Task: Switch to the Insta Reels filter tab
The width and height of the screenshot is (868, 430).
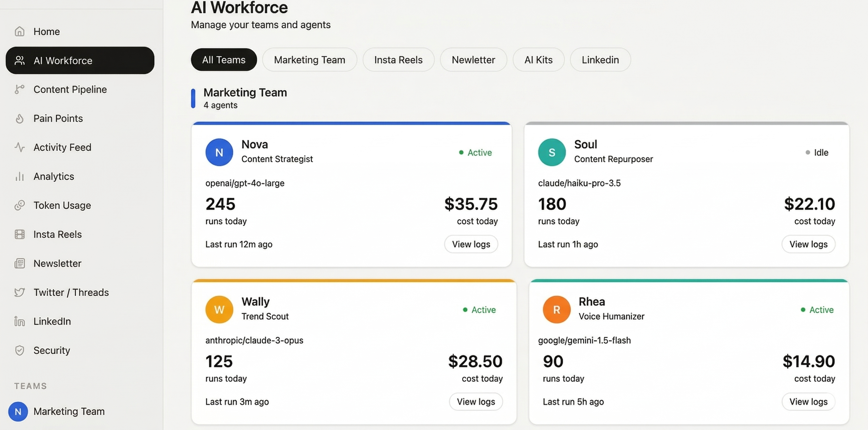Action: pos(398,60)
